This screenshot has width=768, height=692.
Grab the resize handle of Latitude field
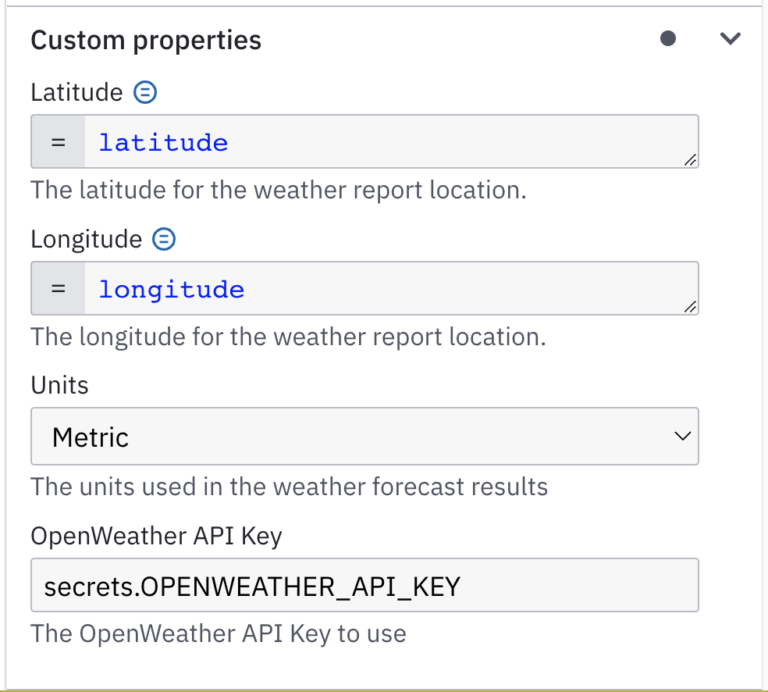[690, 160]
